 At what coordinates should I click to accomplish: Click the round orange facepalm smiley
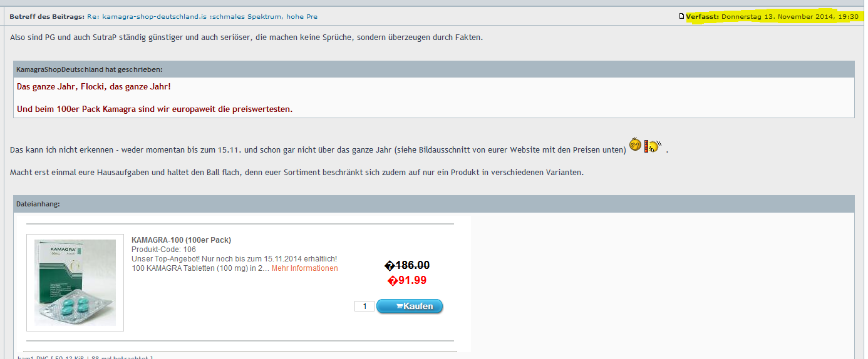coord(635,145)
